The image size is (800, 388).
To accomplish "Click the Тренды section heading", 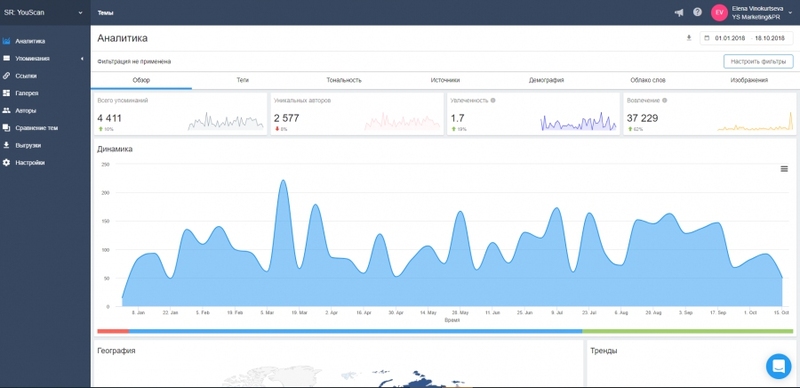I will tap(604, 351).
